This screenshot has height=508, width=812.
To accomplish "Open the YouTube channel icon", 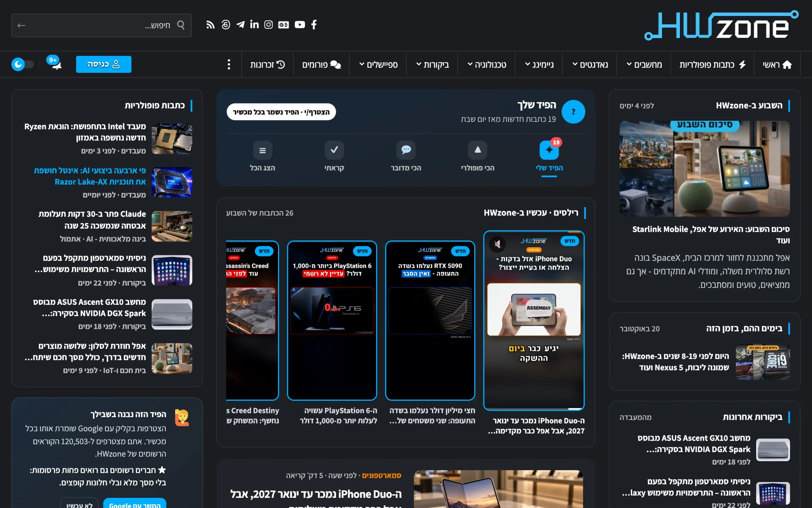I will pyautogui.click(x=300, y=24).
